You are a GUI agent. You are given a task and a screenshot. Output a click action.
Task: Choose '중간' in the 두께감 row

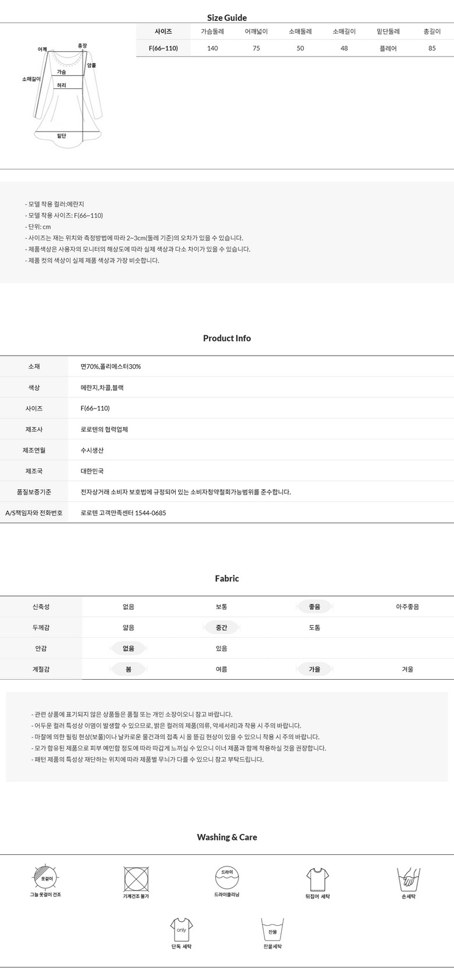click(221, 627)
